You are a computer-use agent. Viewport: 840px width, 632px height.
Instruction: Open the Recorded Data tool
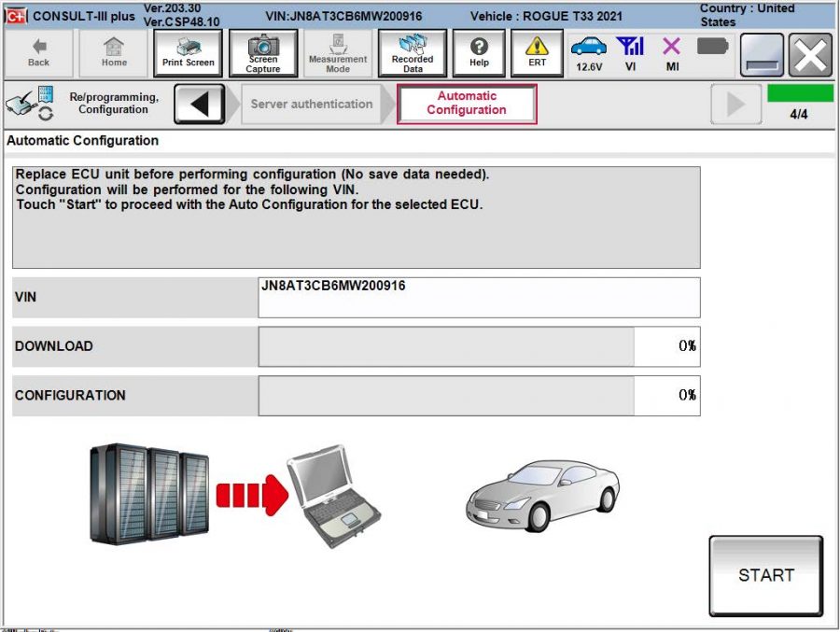pyautogui.click(x=413, y=53)
